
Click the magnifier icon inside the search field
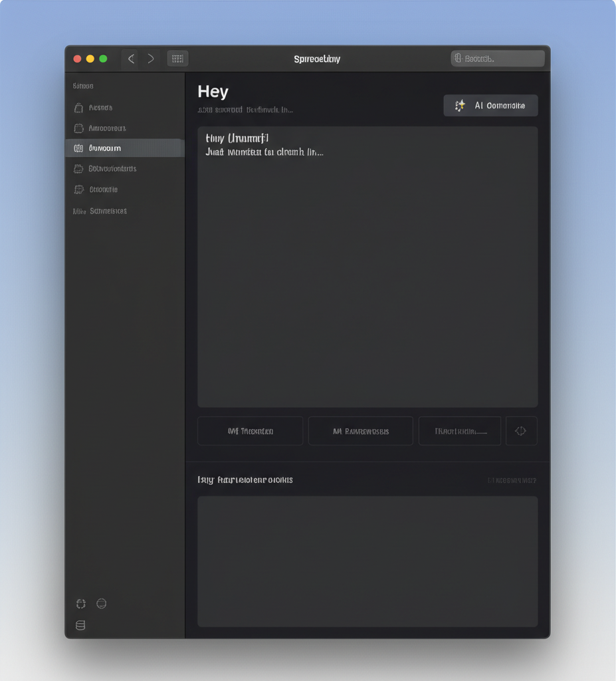pyautogui.click(x=460, y=58)
